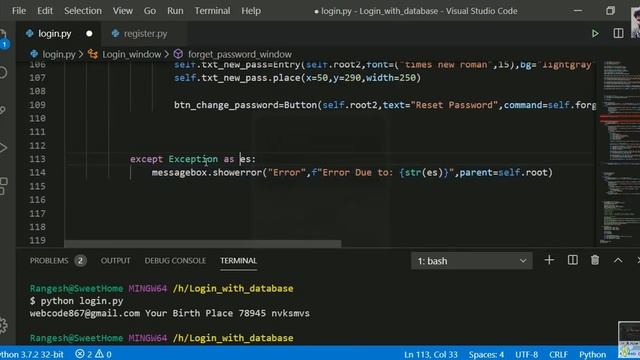Image resolution: width=640 pixels, height=360 pixels.
Task: Open the Terminal menu
Action: coord(212,11)
